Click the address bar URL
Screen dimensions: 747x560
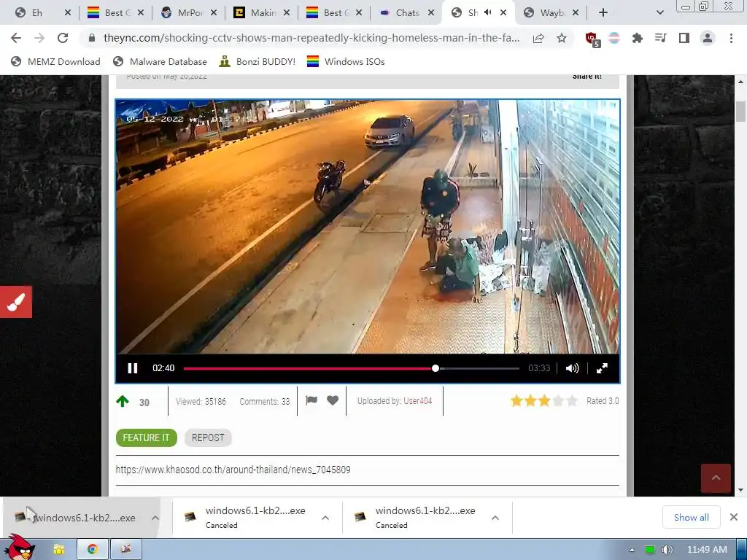tap(311, 38)
